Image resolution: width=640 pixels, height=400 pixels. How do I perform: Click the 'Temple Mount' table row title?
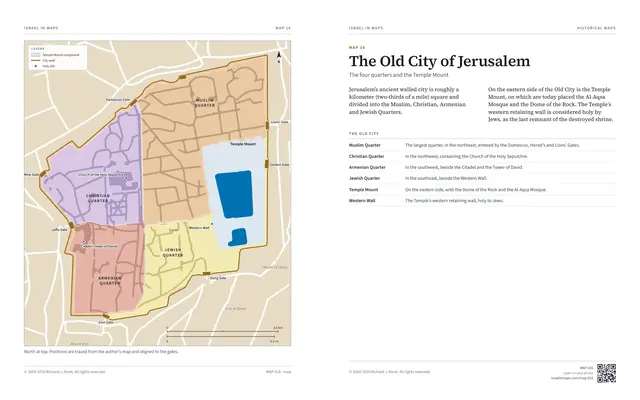click(x=363, y=190)
